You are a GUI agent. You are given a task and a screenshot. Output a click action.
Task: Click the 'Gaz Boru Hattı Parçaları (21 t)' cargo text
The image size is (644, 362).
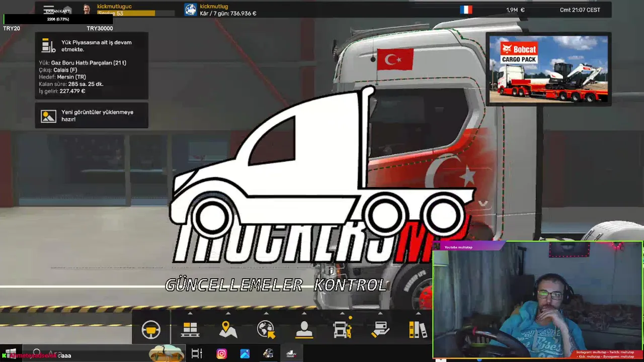click(89, 63)
